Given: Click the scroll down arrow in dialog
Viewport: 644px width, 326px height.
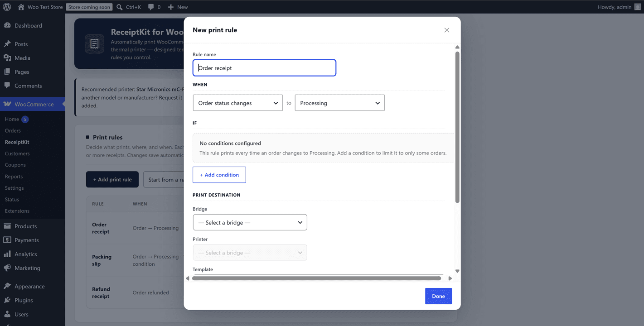Looking at the screenshot, I should (457, 271).
